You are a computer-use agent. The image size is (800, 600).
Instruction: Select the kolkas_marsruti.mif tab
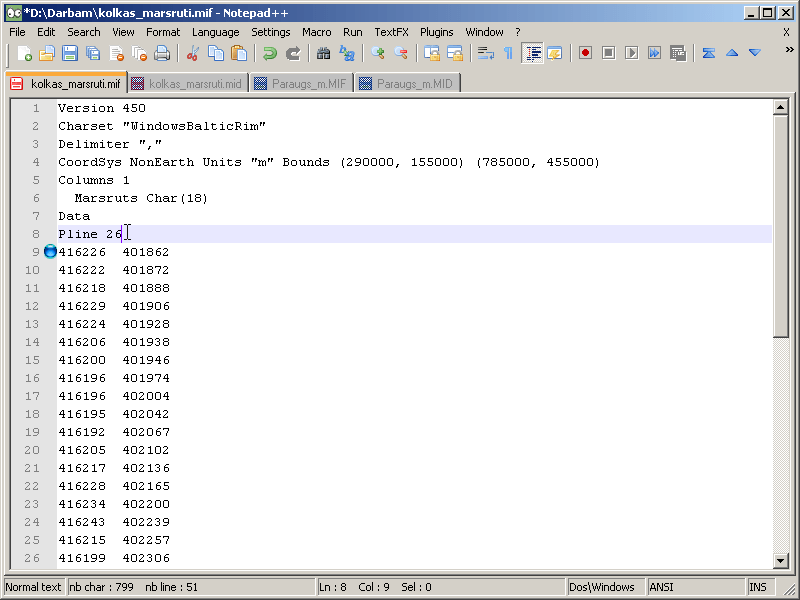tap(67, 83)
